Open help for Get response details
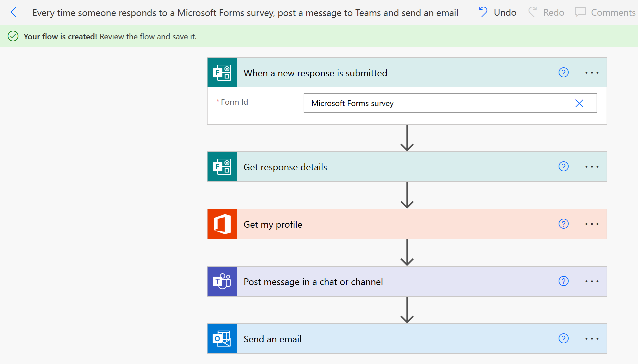 [x=563, y=166]
